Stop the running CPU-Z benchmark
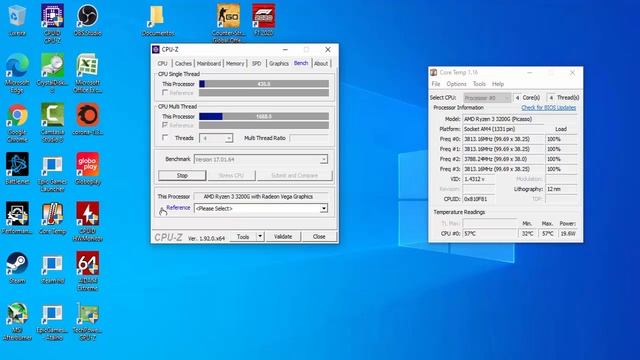The image size is (640, 360). pyautogui.click(x=182, y=176)
